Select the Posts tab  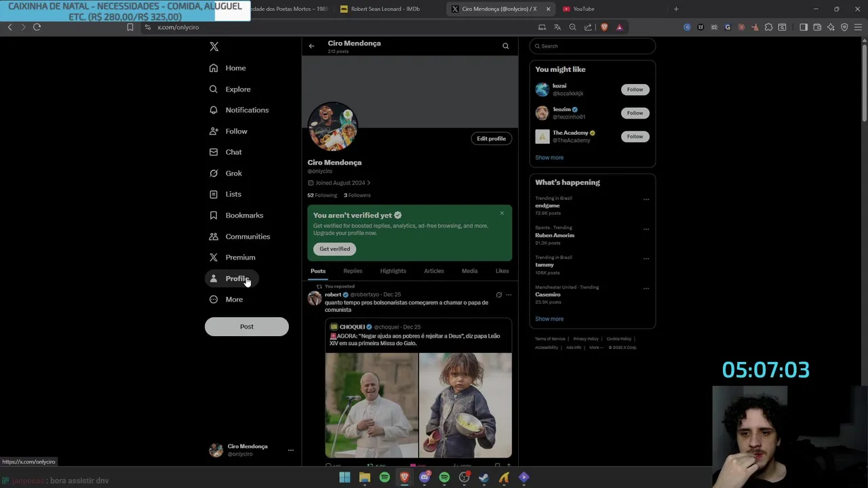pos(318,271)
